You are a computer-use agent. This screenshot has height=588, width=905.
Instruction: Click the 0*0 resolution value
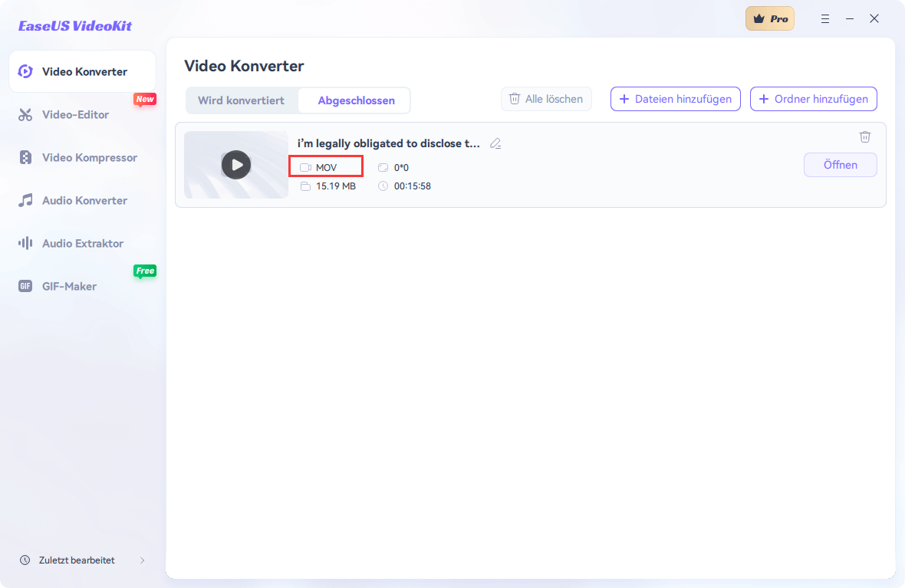coord(401,168)
